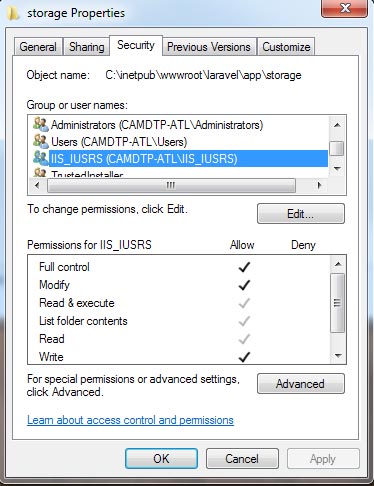374x486 pixels.
Task: Open the Previous Versions tab
Action: [x=209, y=47]
